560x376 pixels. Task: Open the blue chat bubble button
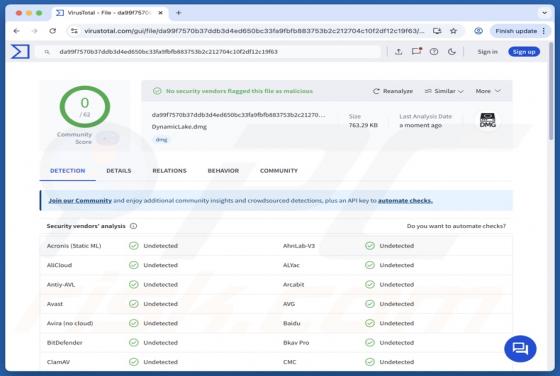pyautogui.click(x=520, y=349)
